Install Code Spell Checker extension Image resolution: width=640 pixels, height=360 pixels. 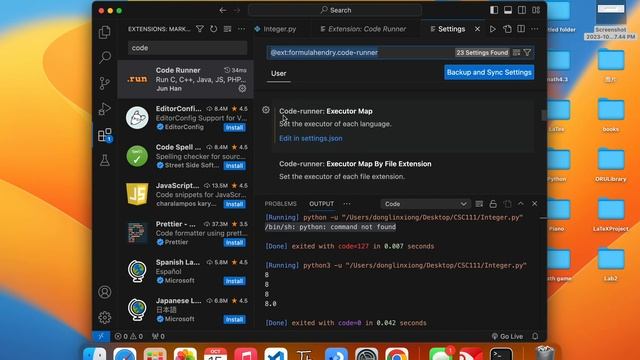234,166
